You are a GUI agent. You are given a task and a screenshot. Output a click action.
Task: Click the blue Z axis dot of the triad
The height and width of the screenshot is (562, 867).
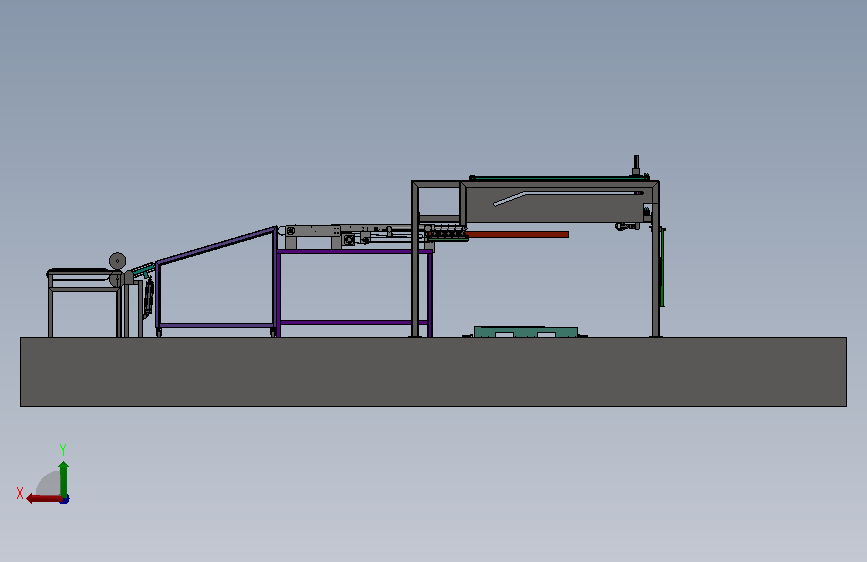tap(65, 500)
